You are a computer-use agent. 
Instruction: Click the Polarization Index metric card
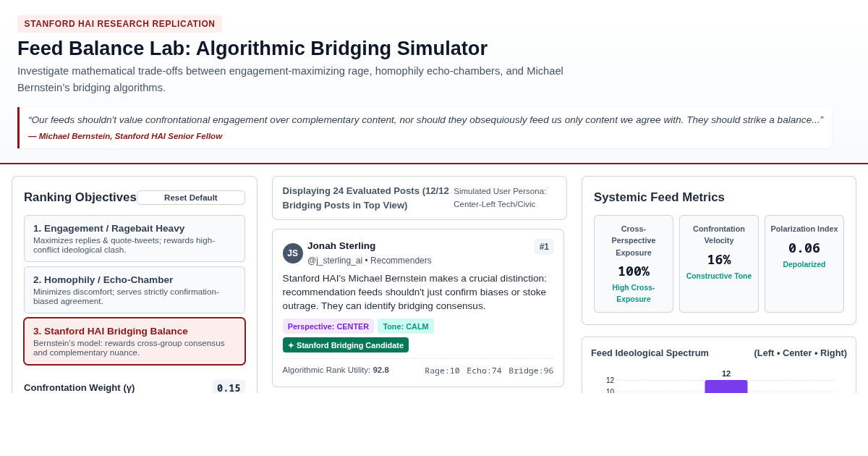pos(804,263)
